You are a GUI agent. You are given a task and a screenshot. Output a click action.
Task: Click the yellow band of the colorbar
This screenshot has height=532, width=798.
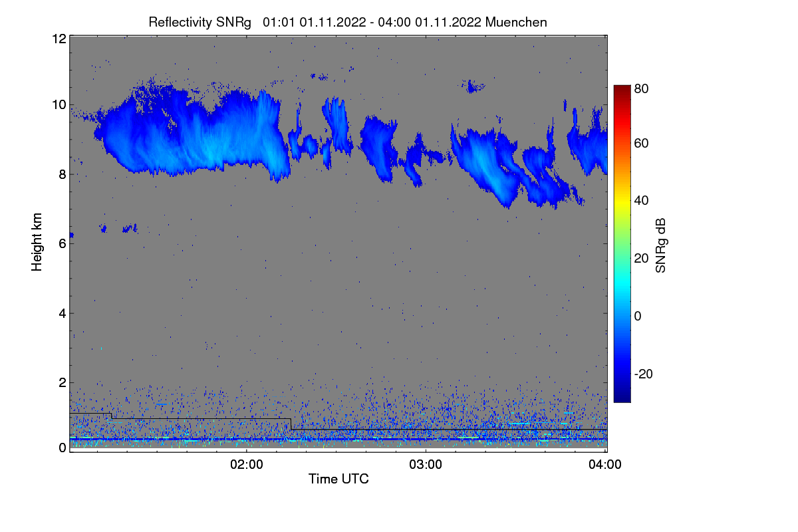coord(621,203)
